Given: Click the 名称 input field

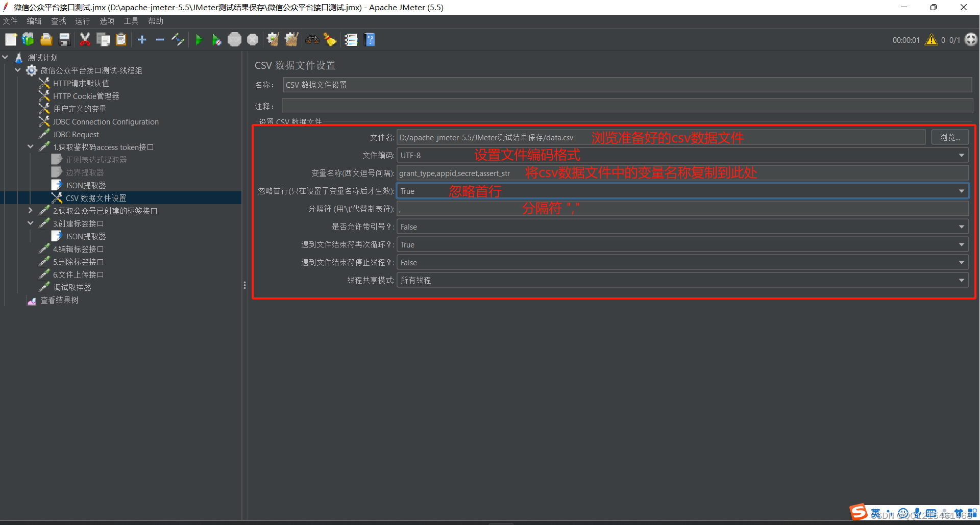Looking at the screenshot, I should coord(627,85).
